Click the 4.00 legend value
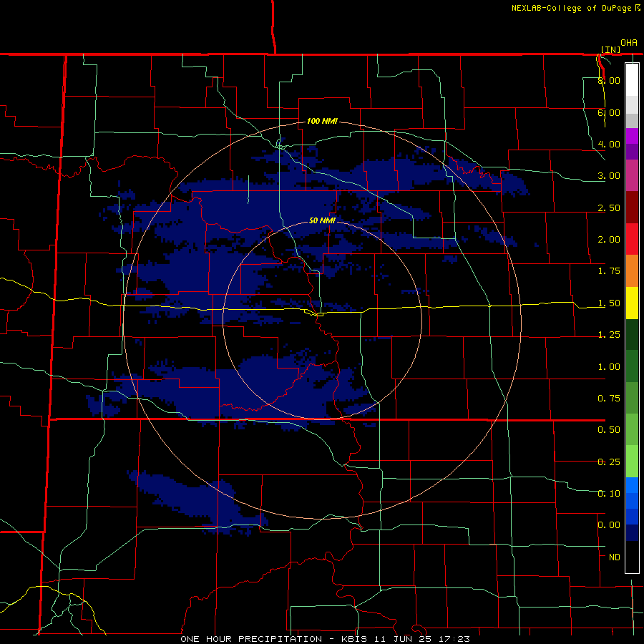This screenshot has height=644, width=644. [609, 144]
